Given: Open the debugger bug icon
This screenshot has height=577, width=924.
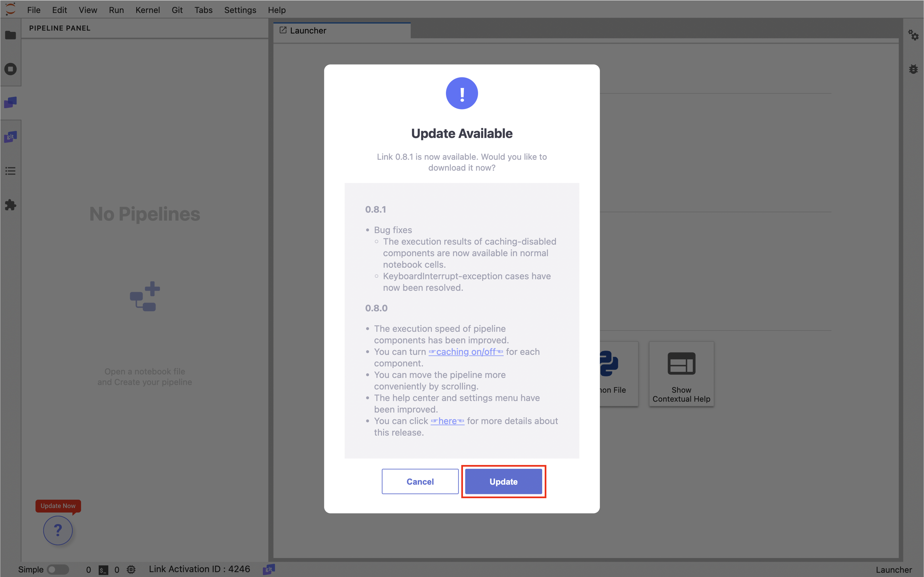Looking at the screenshot, I should click(913, 69).
